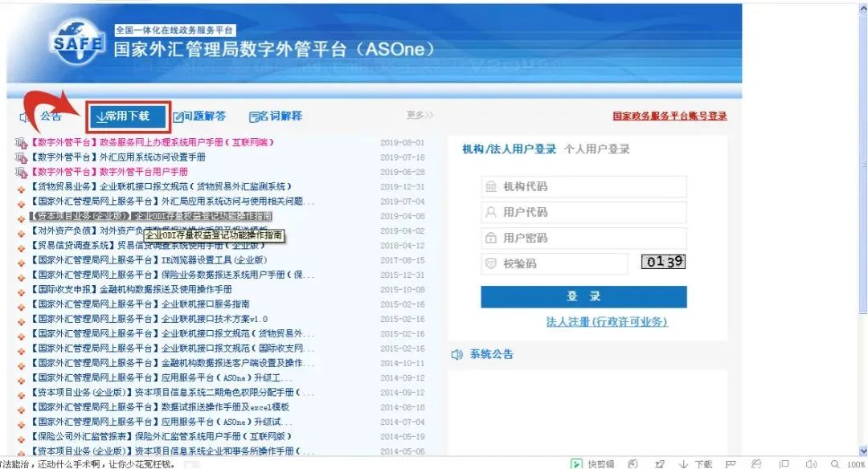Open 贸易信贷调查系统使用手册(企业版) link
Viewport: 868px width, 469px height.
pyautogui.click(x=191, y=245)
